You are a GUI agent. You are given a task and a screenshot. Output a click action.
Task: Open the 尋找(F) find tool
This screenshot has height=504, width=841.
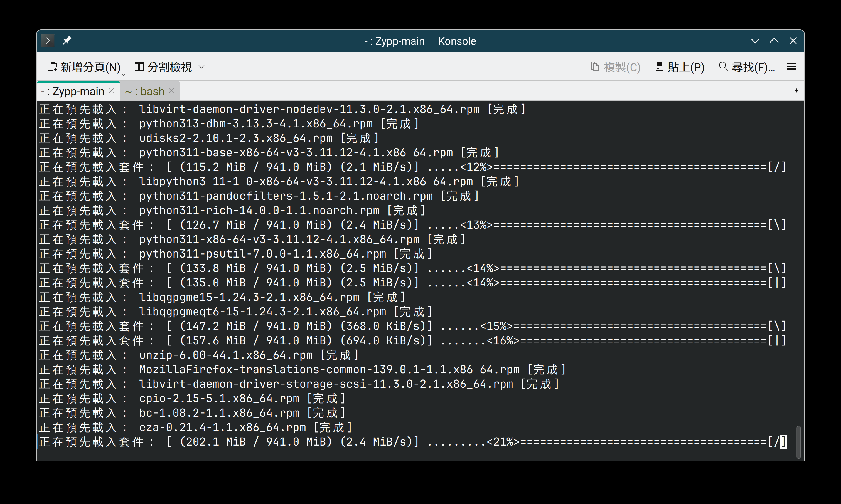pyautogui.click(x=747, y=67)
